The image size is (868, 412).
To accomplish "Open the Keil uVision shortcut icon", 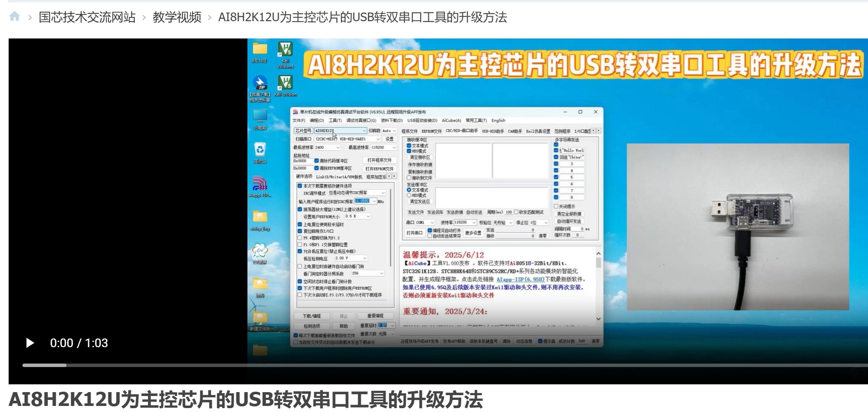I will click(285, 85).
